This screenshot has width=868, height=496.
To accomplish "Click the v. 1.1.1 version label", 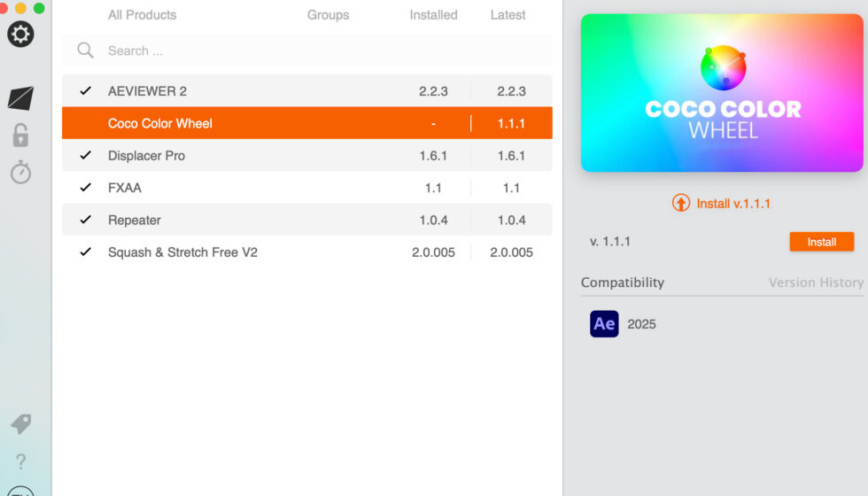I will click(610, 241).
